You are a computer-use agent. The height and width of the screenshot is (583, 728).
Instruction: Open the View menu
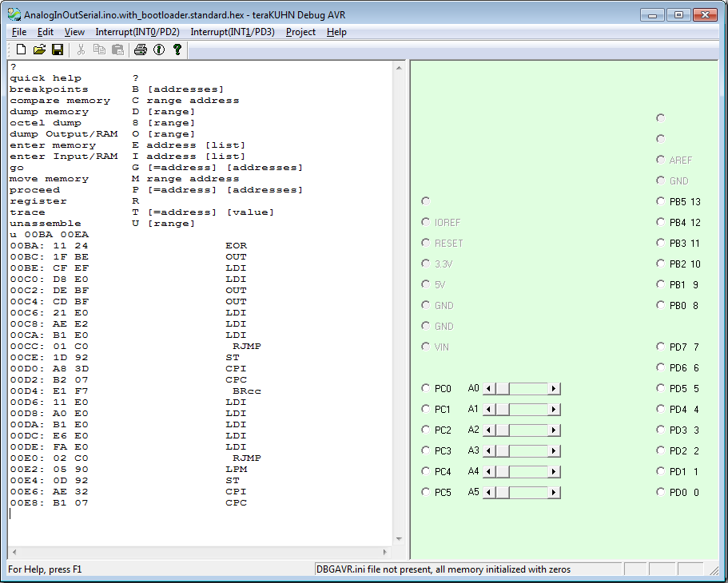[74, 32]
